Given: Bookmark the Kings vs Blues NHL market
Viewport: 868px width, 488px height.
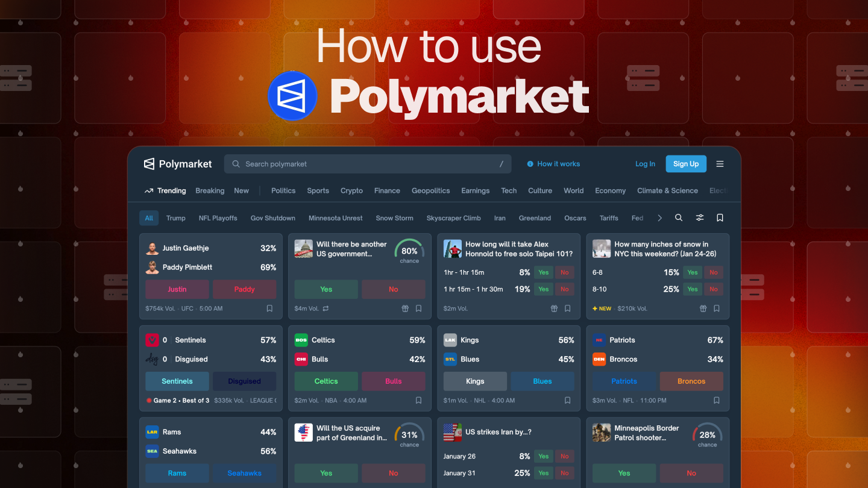Looking at the screenshot, I should [x=567, y=400].
